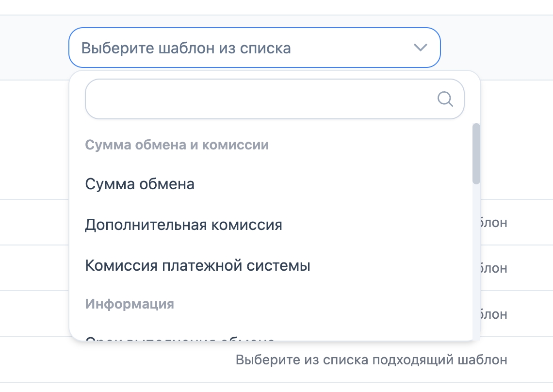Viewport: 553px width, 392px height.
Task: Click the magnifying glass search icon
Action: 445,99
